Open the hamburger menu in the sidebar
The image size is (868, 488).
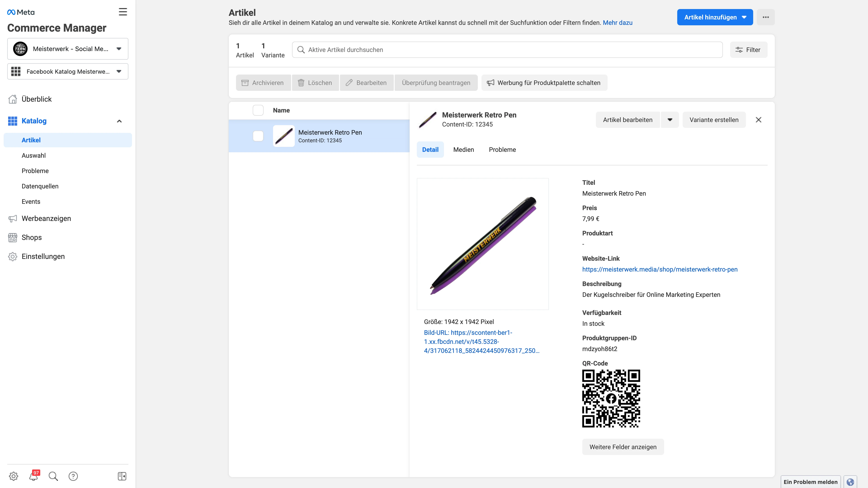pyautogui.click(x=123, y=12)
